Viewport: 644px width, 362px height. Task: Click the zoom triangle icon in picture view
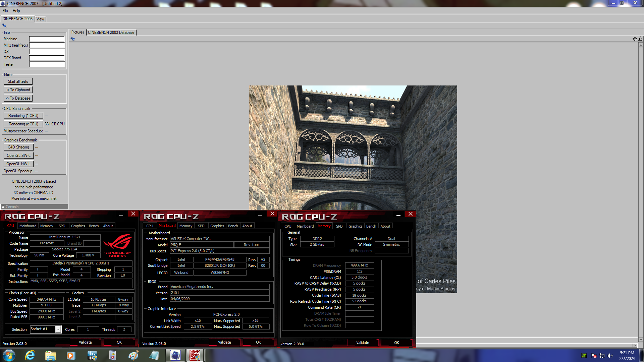point(640,39)
